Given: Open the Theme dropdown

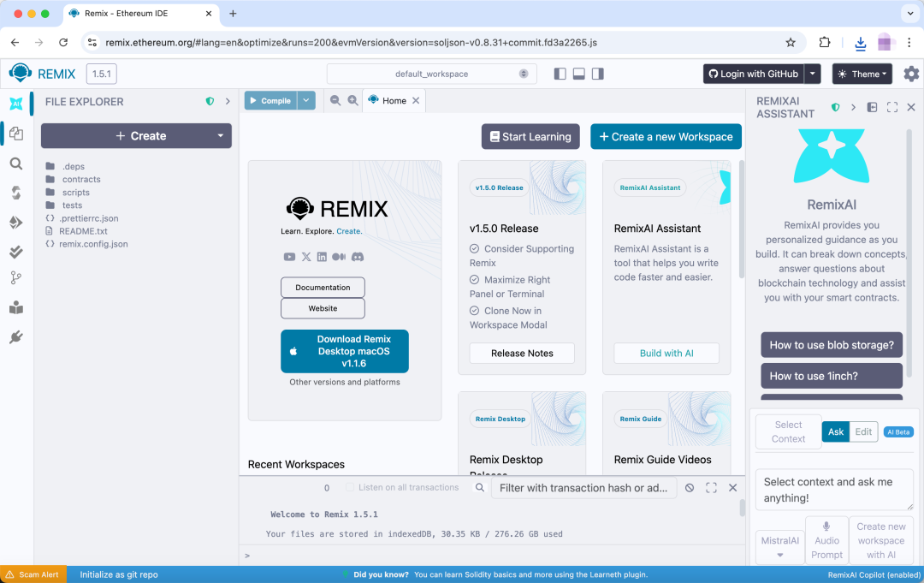Looking at the screenshot, I should coord(862,74).
